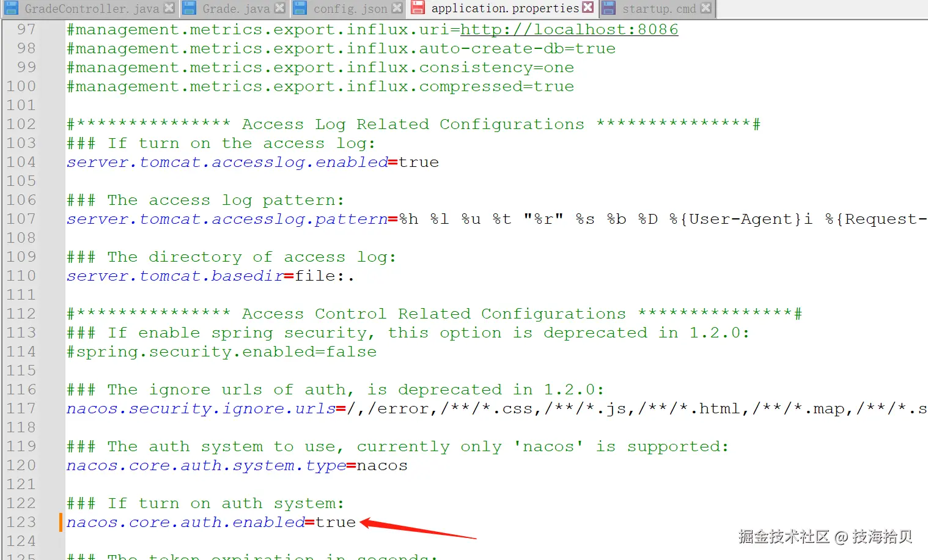Viewport: 928px width, 560px height.
Task: Close the application.properties tab
Action: [587, 7]
